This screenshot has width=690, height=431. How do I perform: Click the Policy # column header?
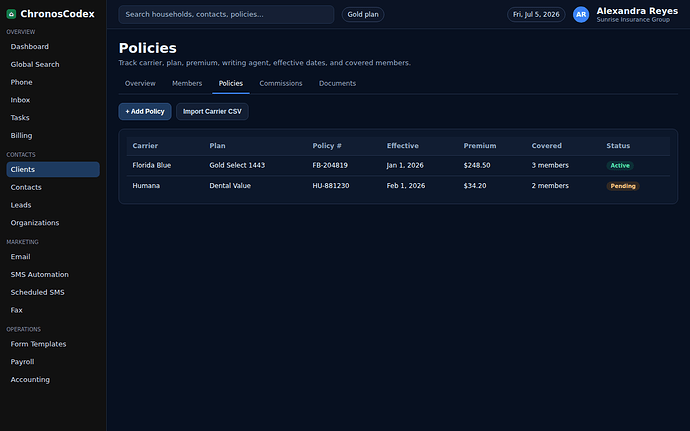pyautogui.click(x=327, y=146)
